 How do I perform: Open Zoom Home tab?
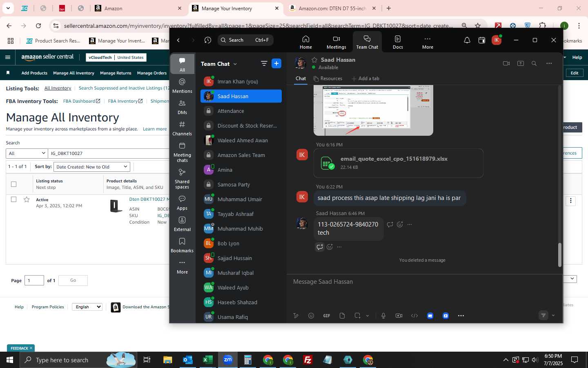pos(305,42)
